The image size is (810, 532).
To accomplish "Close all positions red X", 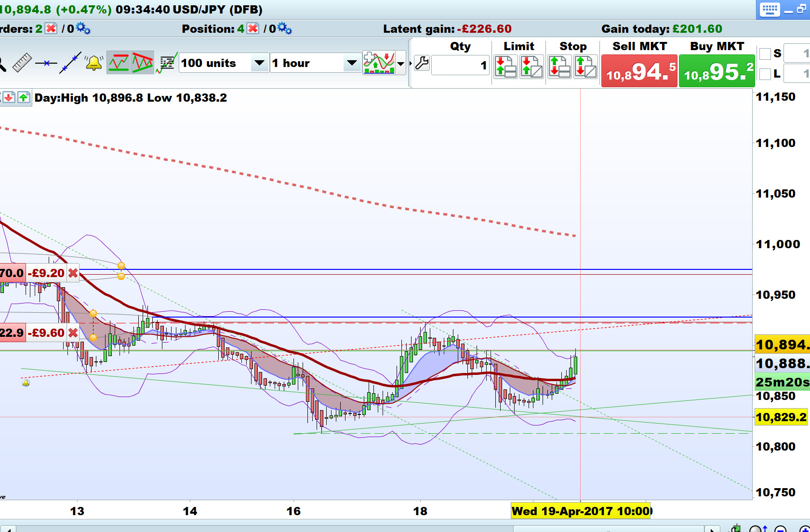I will pos(253,28).
